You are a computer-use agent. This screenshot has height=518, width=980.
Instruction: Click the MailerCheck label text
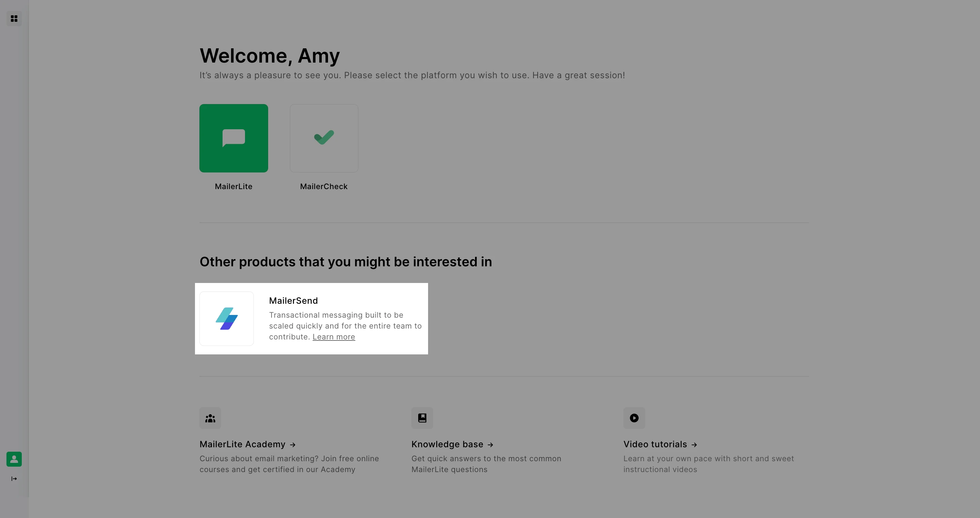[324, 186]
